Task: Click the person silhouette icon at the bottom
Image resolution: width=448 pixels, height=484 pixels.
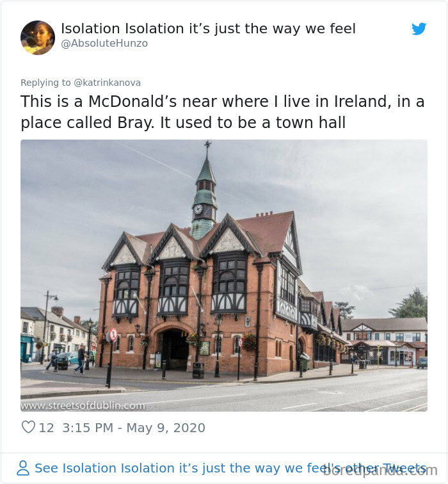Action: (x=23, y=468)
